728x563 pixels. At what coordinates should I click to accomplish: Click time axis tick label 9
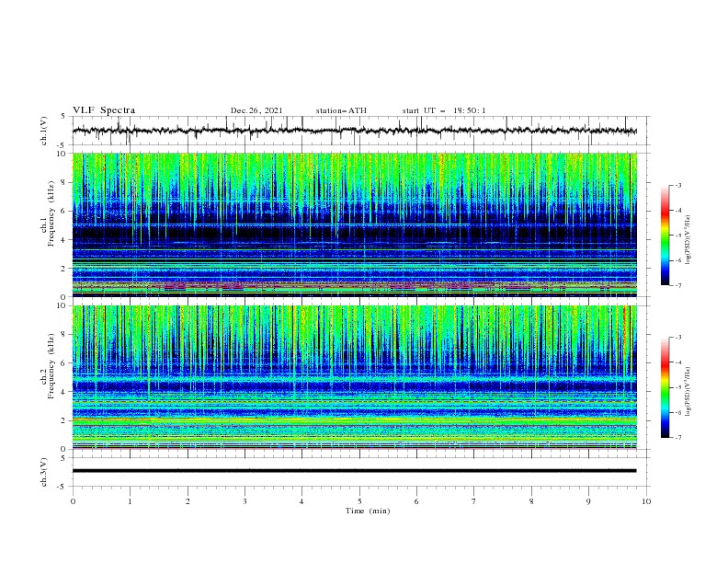[x=588, y=501]
